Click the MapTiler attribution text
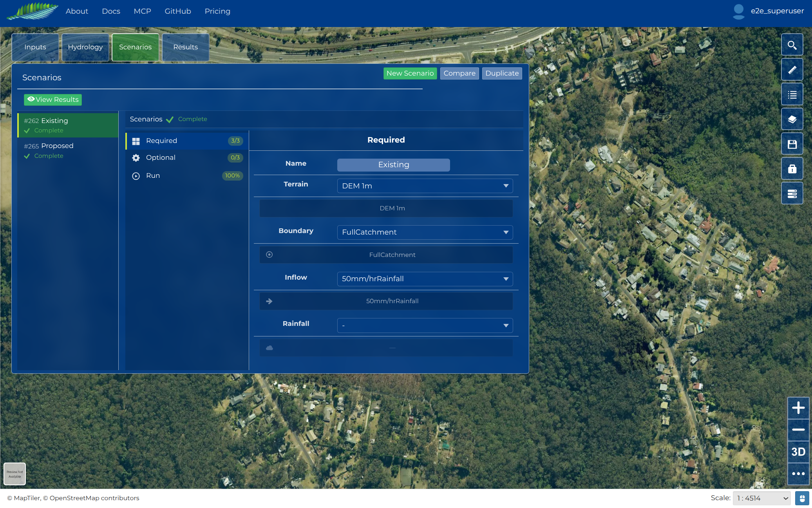812x508 pixels. (x=73, y=498)
